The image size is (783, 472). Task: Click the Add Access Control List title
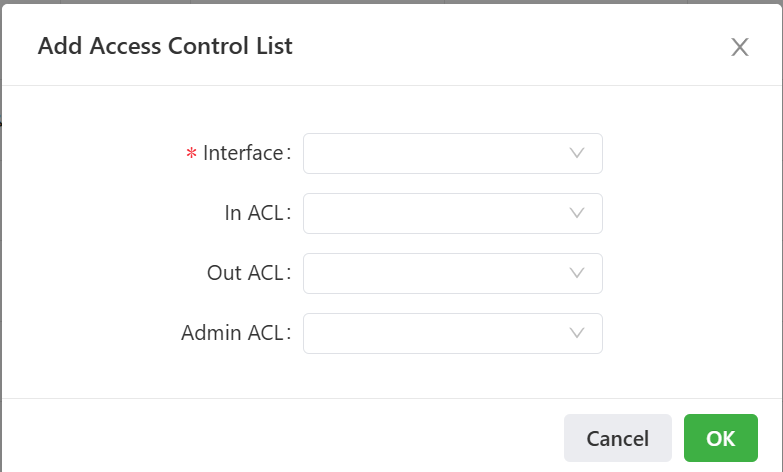[165, 46]
